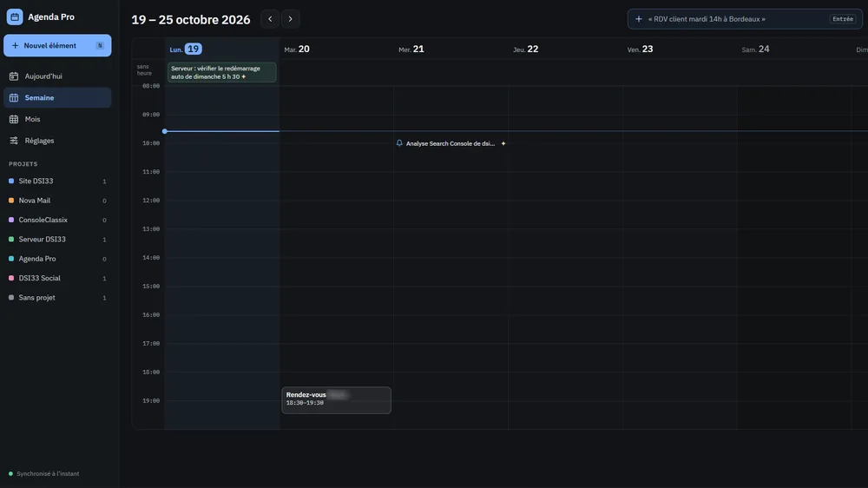Select day header Mer. 21

411,49
